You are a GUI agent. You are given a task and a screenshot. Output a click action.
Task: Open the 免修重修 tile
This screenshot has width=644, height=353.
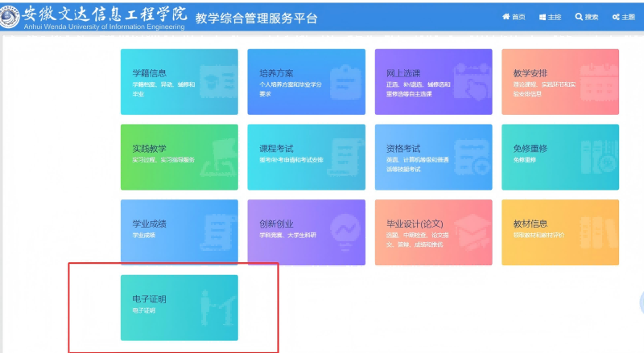560,156
